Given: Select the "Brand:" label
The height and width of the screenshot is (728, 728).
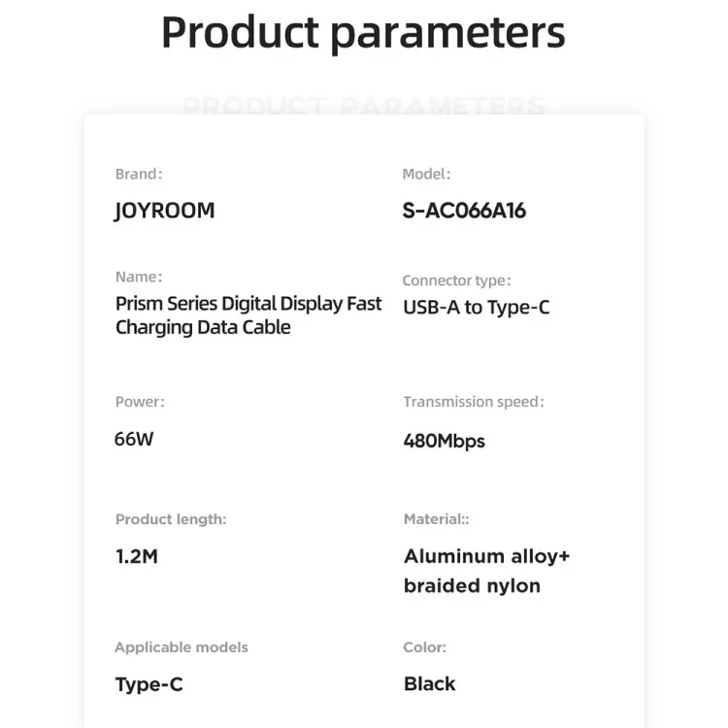Looking at the screenshot, I should [x=139, y=175].
